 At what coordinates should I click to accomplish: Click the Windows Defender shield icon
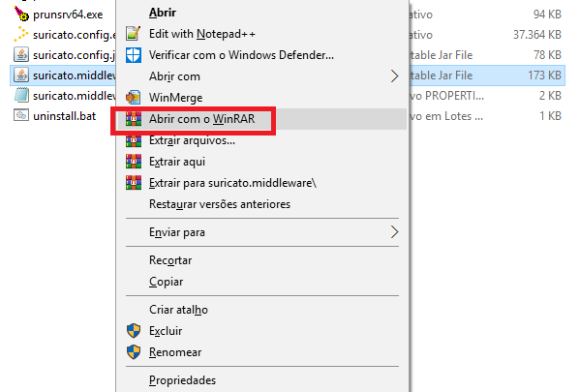click(x=133, y=55)
